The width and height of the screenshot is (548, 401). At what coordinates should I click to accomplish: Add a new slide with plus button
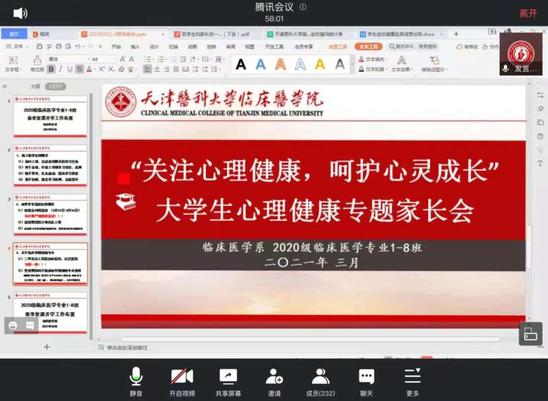47,347
